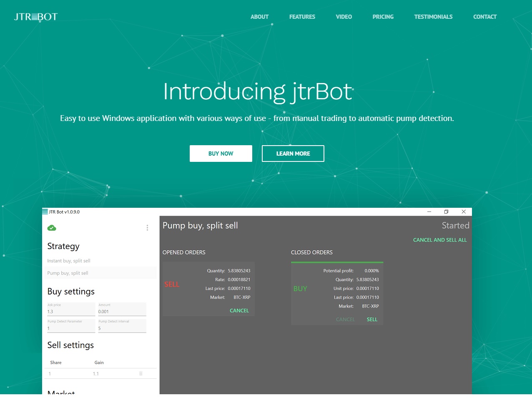532x398 pixels.
Task: Close the JTR Bot window
Action: (x=464, y=212)
